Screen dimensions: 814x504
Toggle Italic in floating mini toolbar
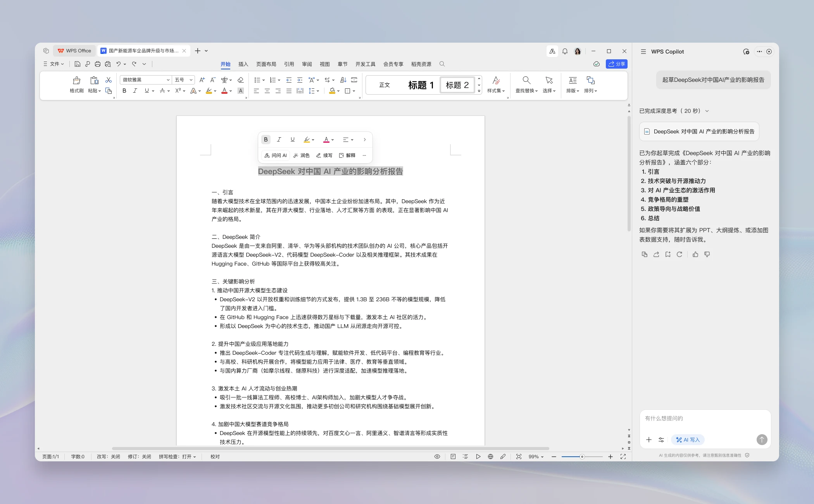[x=279, y=140]
